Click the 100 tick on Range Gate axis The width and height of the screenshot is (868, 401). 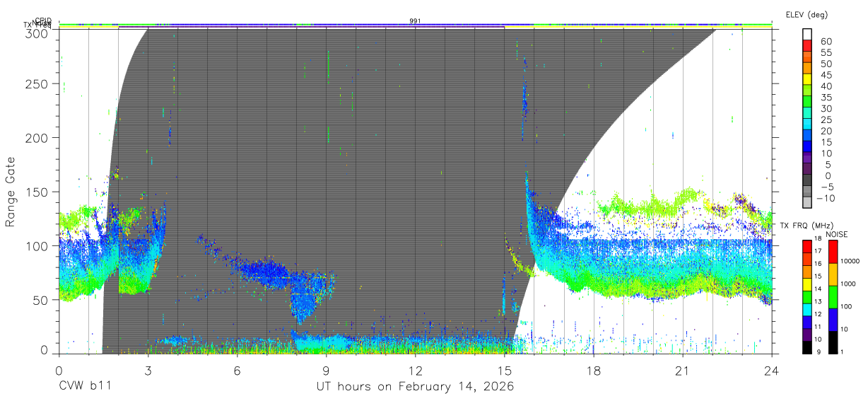point(38,245)
